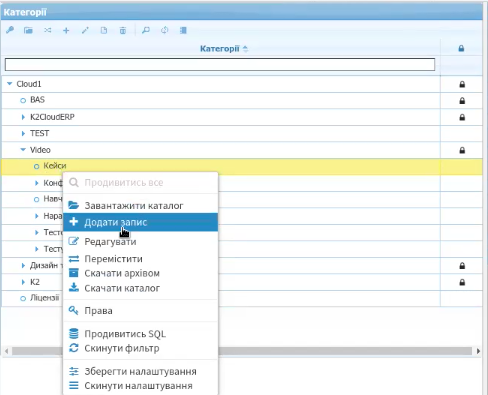
Task: Click the lock icon in Cloud1 row
Action: pyautogui.click(x=462, y=84)
